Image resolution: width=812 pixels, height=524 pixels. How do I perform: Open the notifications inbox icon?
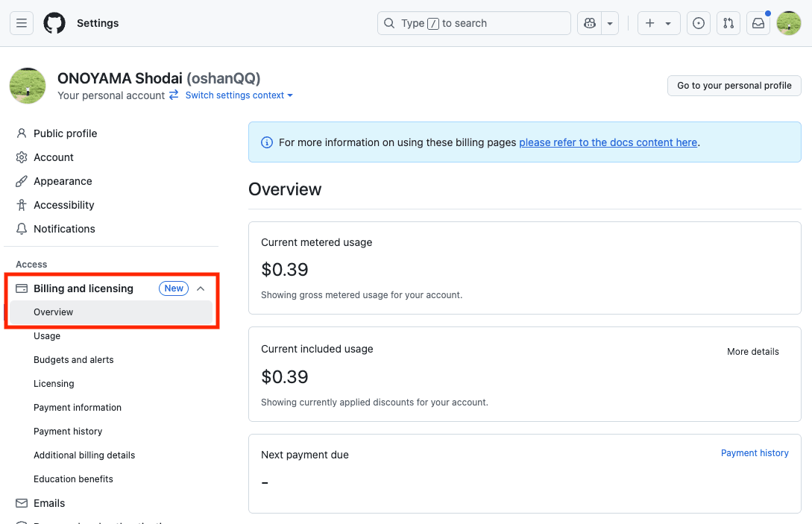[x=758, y=23]
